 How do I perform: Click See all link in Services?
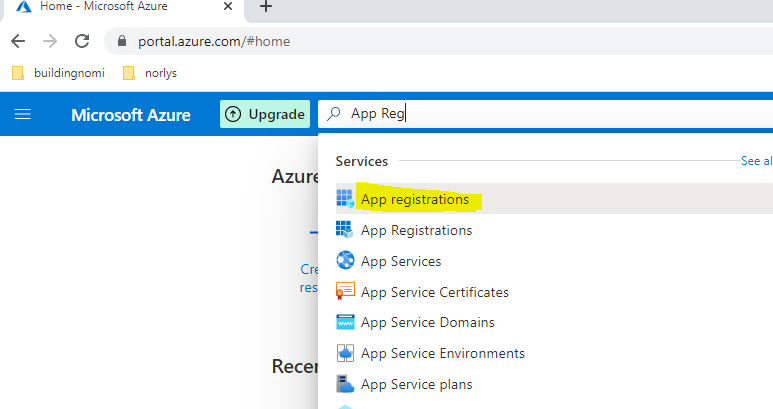(757, 161)
